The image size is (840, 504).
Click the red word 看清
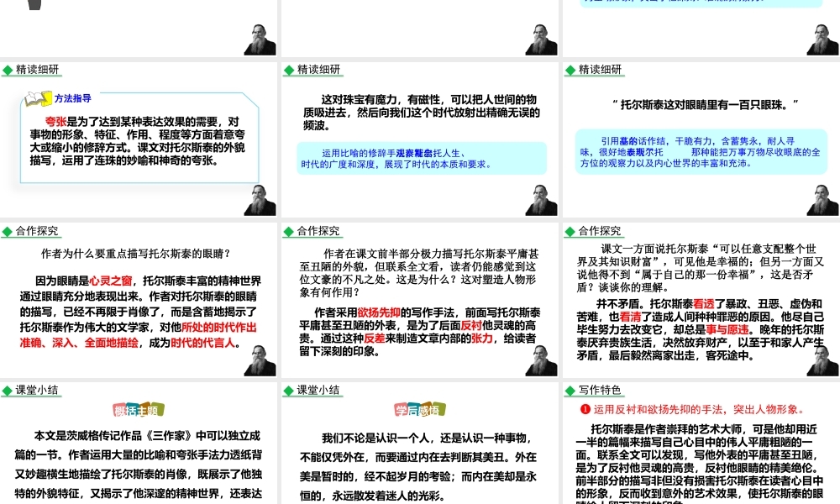pyautogui.click(x=630, y=317)
